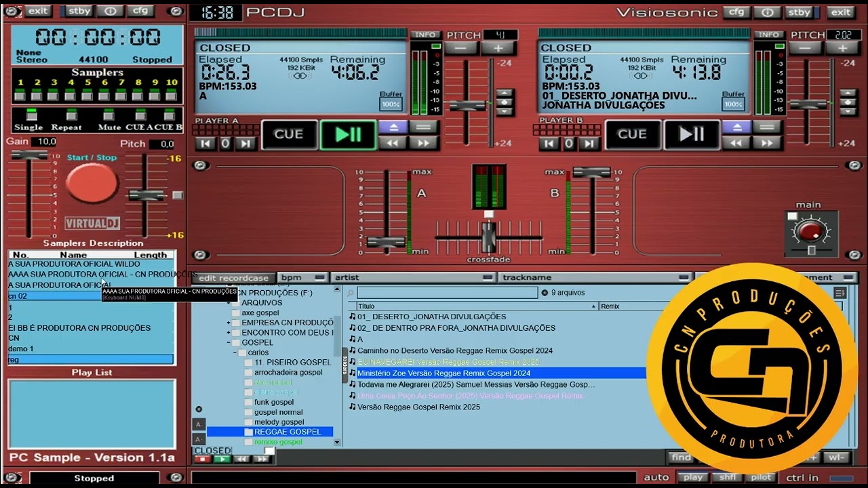Click the red Start / Stop sampler button
Image resolution: width=868 pixels, height=488 pixels.
92,184
